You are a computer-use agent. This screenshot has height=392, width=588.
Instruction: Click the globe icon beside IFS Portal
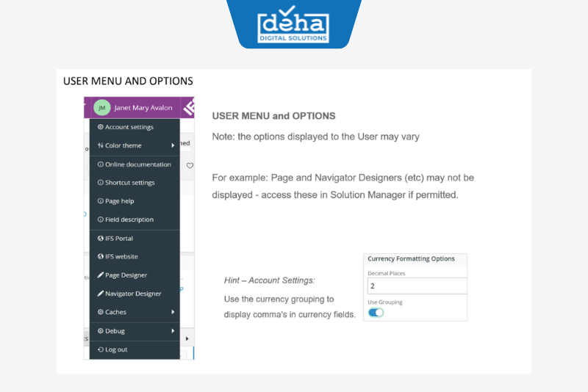click(x=100, y=239)
